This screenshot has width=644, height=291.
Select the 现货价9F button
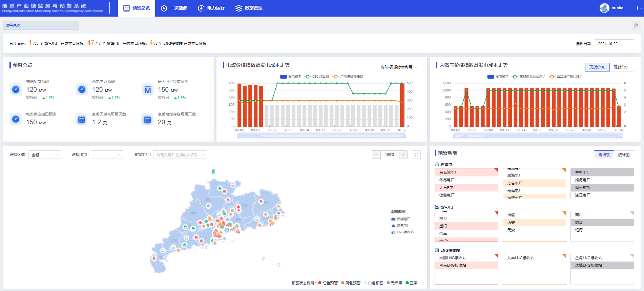(x=622, y=67)
